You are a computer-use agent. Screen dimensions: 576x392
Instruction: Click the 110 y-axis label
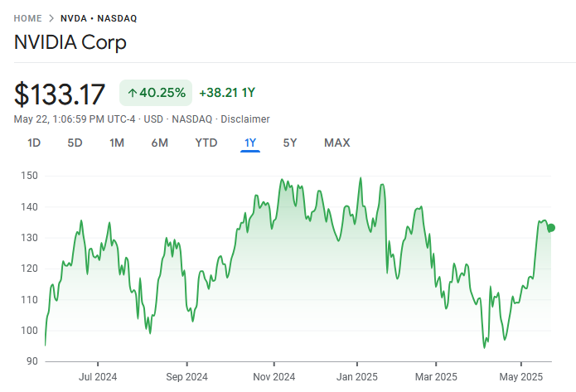click(29, 300)
